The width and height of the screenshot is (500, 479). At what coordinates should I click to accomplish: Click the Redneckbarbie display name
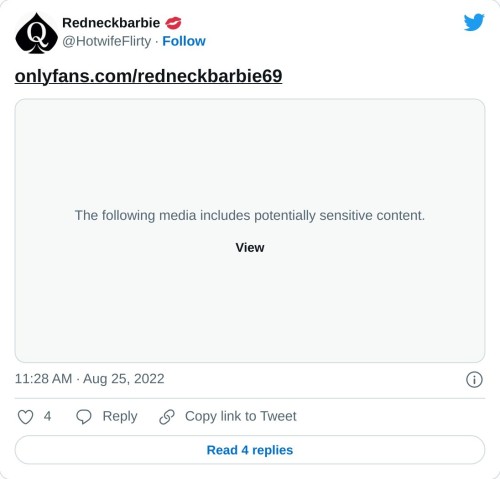click(x=111, y=23)
